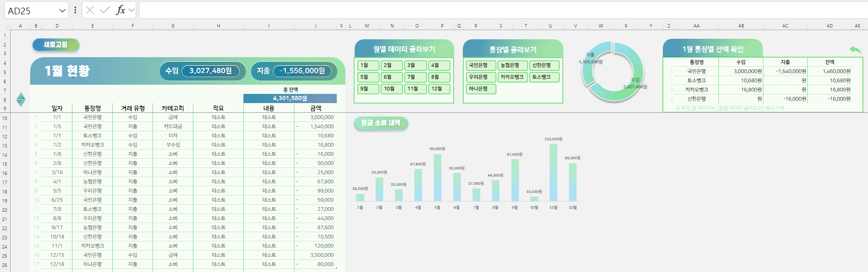The image size is (868, 272).
Task: Click column header H
Action: coord(218,26)
